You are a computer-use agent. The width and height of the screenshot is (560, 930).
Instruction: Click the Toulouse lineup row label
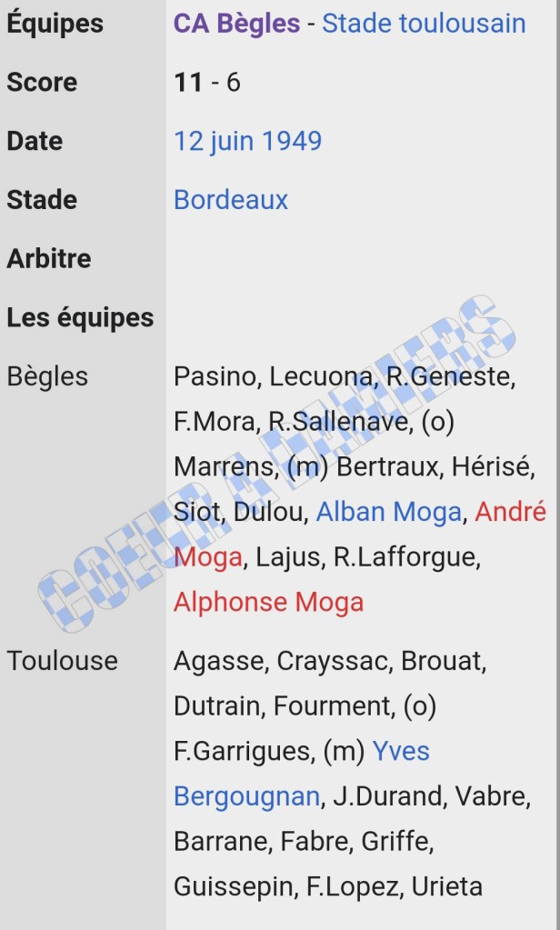(62, 661)
